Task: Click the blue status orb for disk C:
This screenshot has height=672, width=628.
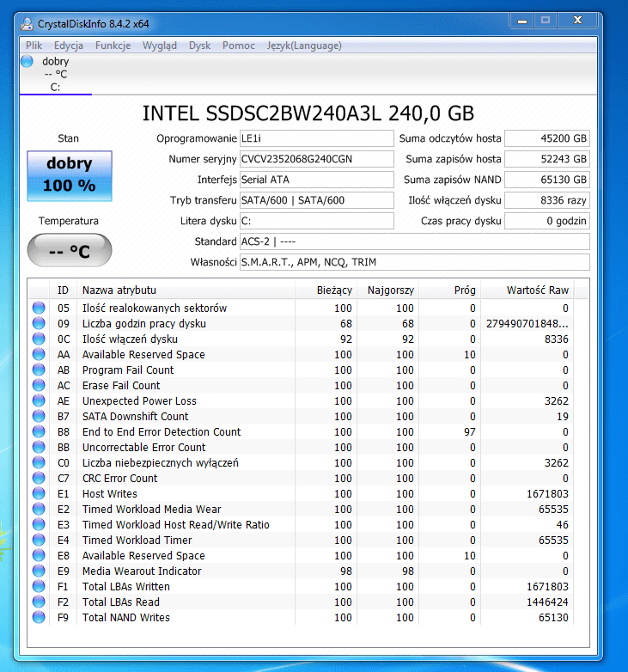Action: [x=27, y=61]
